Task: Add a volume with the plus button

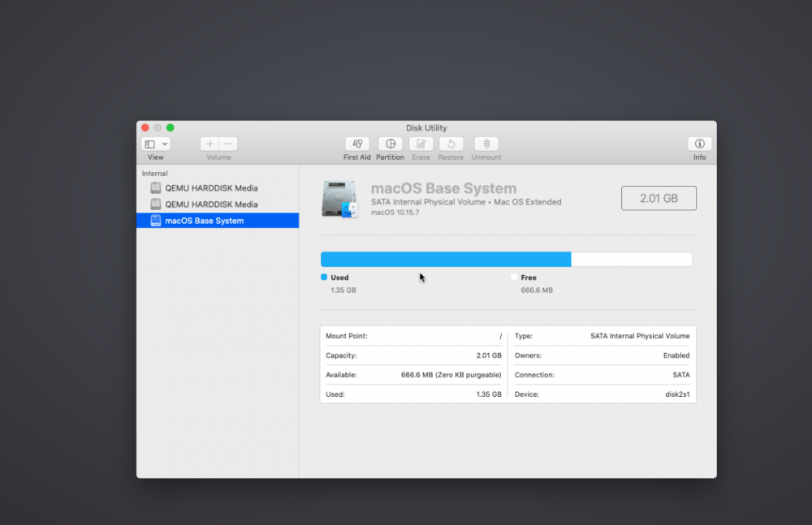Action: (209, 144)
